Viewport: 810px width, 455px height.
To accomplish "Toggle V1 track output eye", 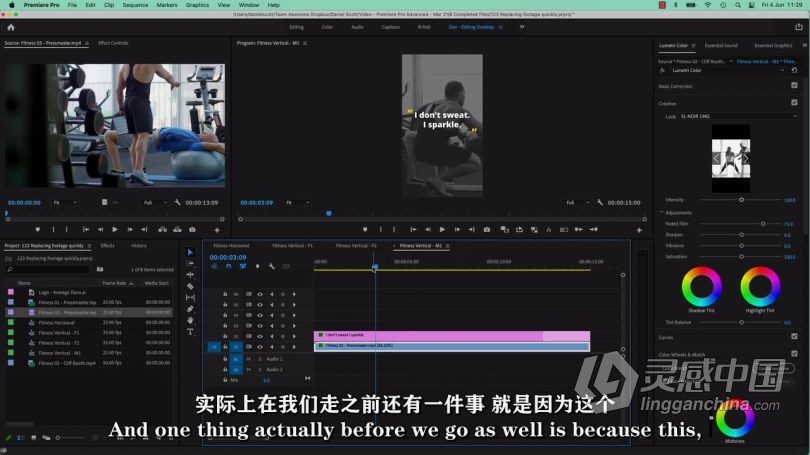I will 260,347.
